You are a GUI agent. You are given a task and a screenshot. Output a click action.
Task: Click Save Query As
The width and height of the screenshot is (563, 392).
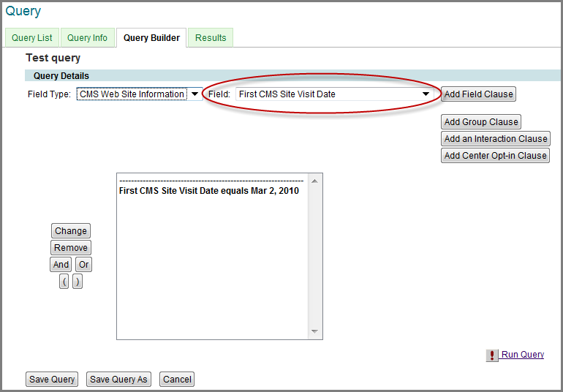pyautogui.click(x=118, y=380)
